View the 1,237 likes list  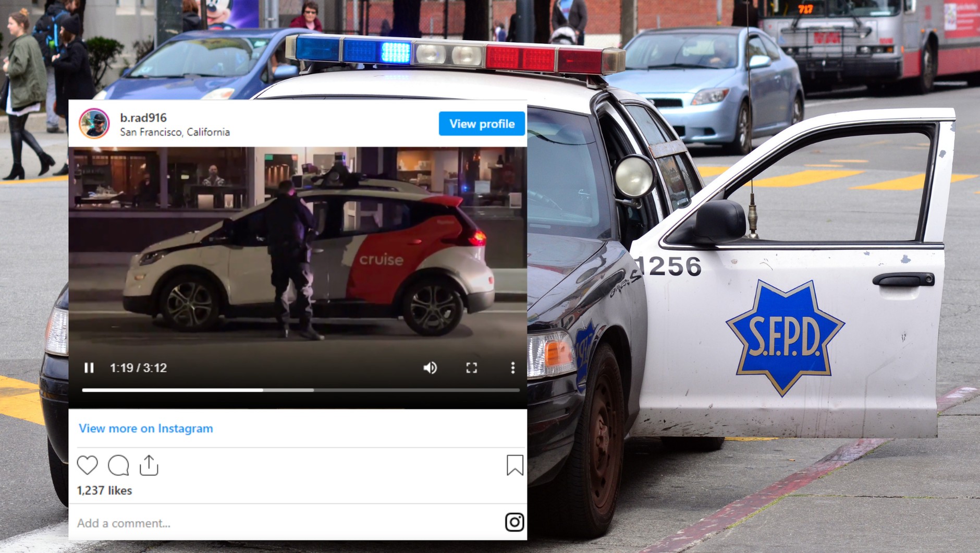[104, 490]
